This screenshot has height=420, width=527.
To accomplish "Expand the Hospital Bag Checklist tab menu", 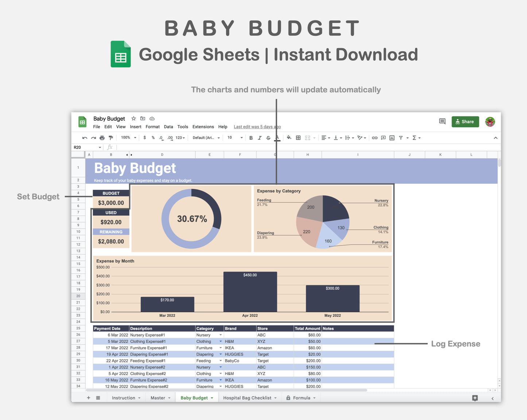I will click(276, 398).
